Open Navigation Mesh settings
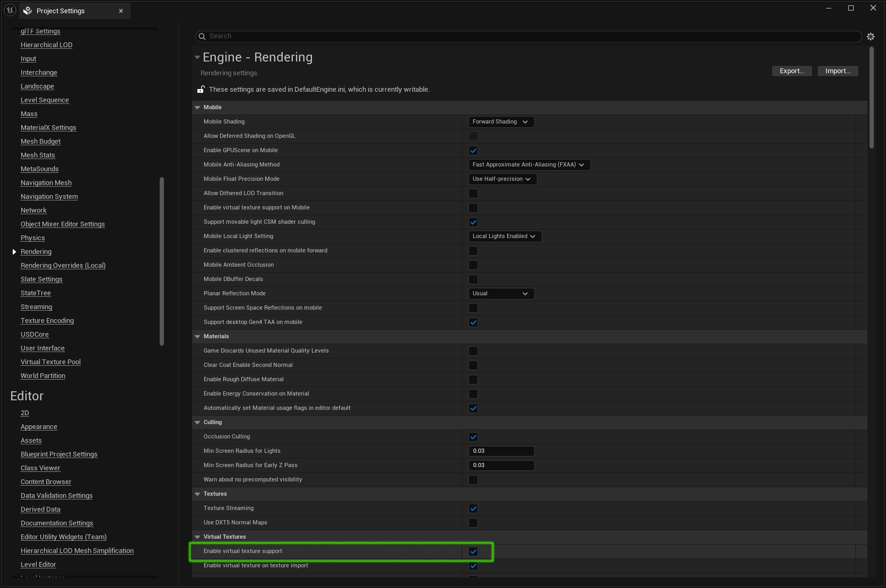Viewport: 886px width, 588px height. point(46,183)
